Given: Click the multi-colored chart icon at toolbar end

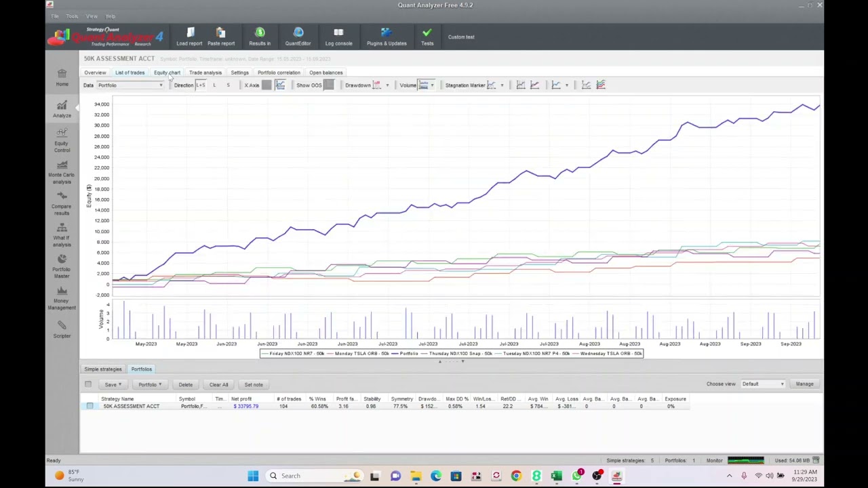Looking at the screenshot, I should (x=601, y=85).
